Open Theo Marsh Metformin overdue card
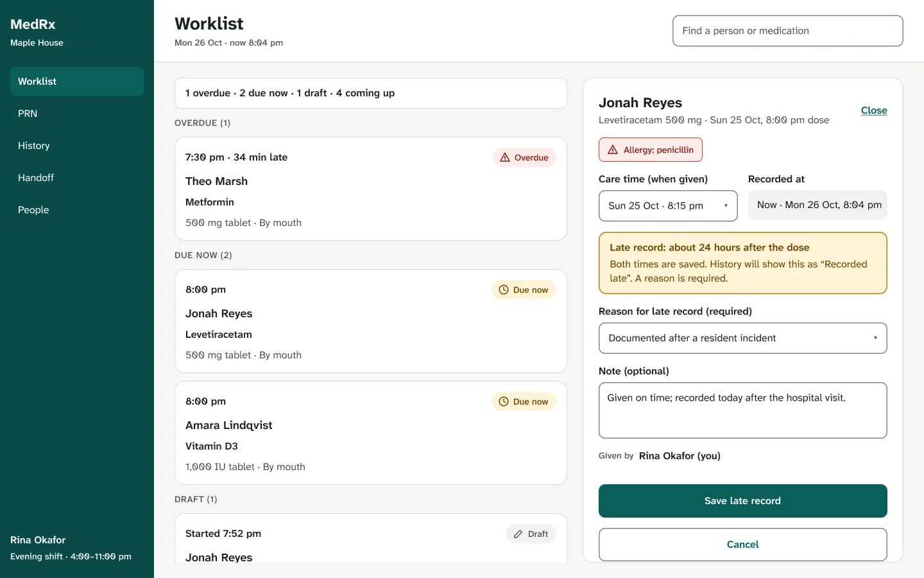This screenshot has width=924, height=578. [371, 189]
